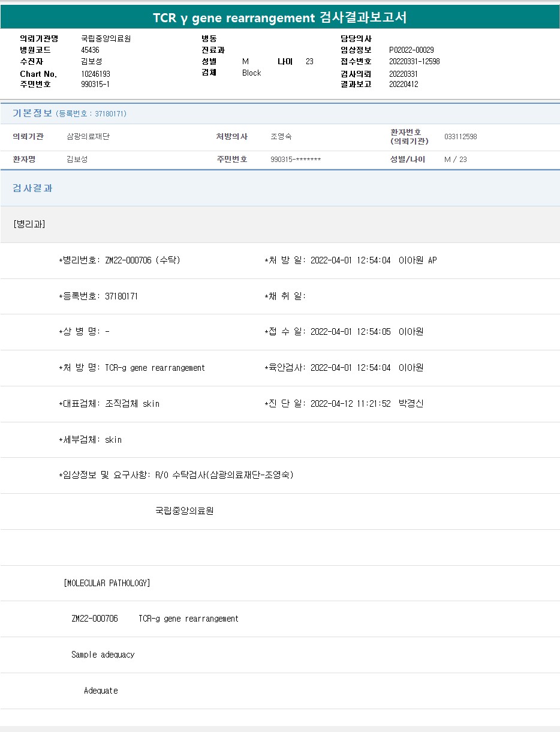Click hospital code value 45436

(90, 50)
